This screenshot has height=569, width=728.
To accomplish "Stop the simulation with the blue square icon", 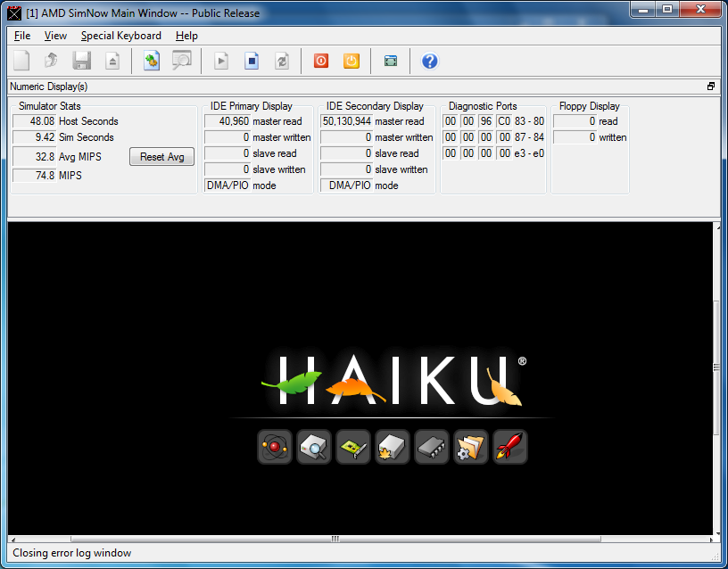I will coord(252,61).
